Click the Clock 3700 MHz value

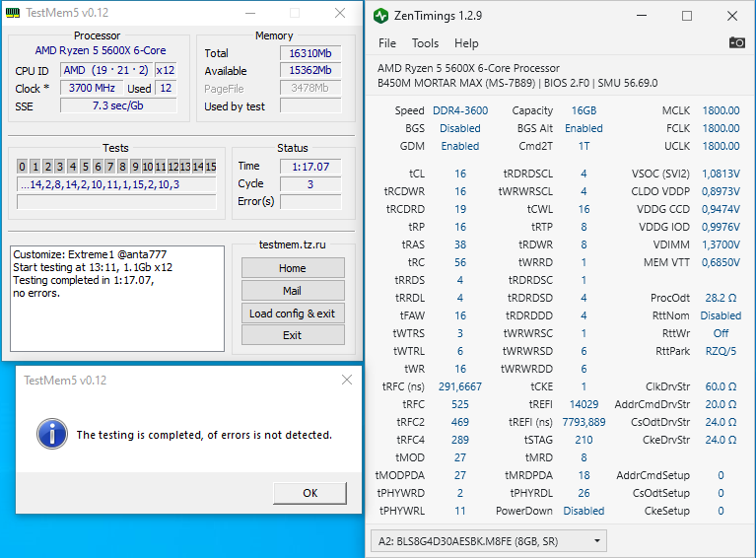tap(92, 89)
